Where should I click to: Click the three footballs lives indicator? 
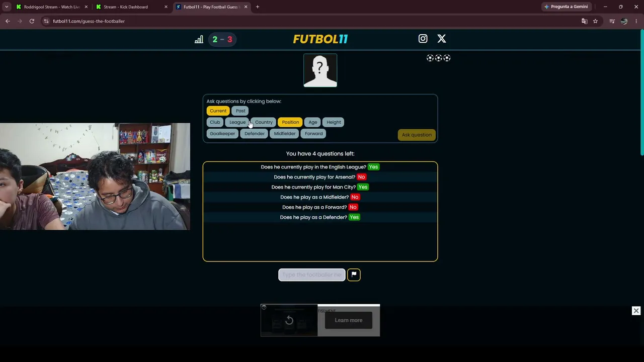(x=438, y=58)
